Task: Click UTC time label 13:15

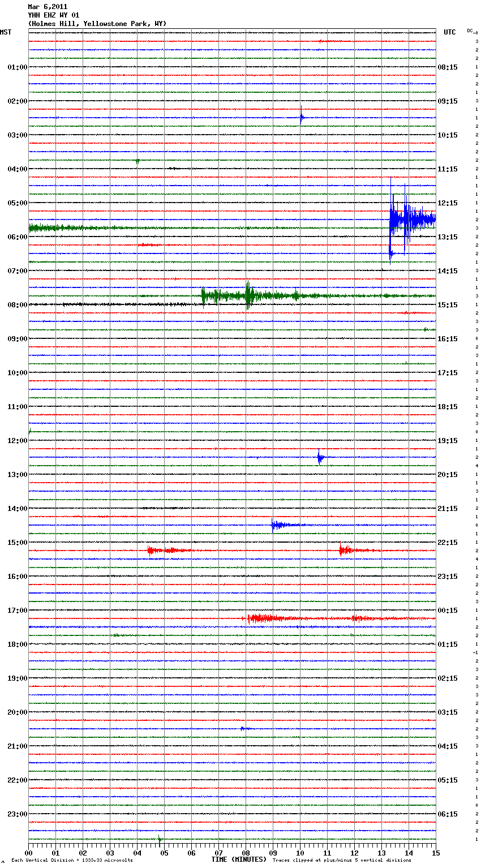Action: coord(448,237)
